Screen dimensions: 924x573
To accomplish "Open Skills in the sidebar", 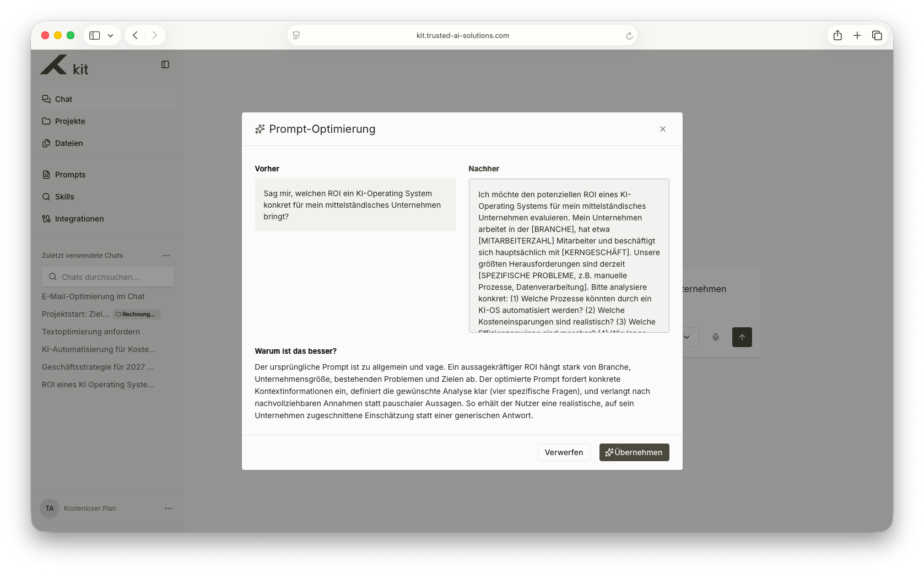I will click(108, 197).
